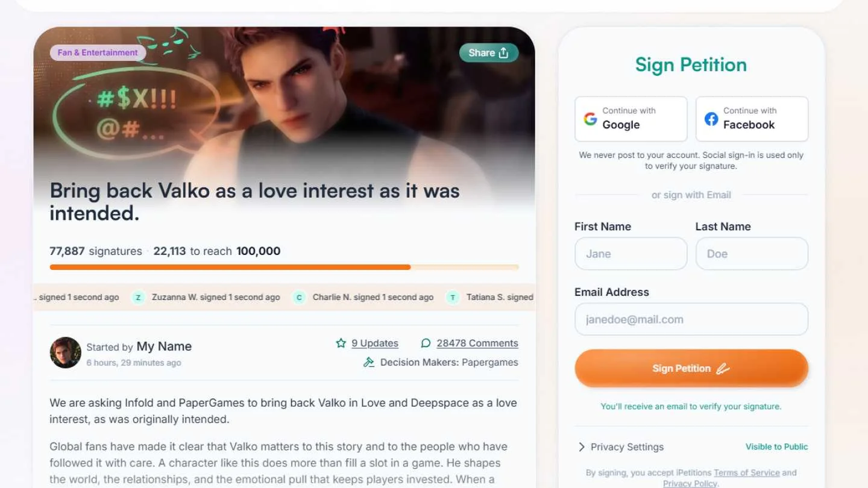Screen dimensions: 868x488
Task: Click Tatiana S. signer avatar badge
Action: tap(453, 297)
